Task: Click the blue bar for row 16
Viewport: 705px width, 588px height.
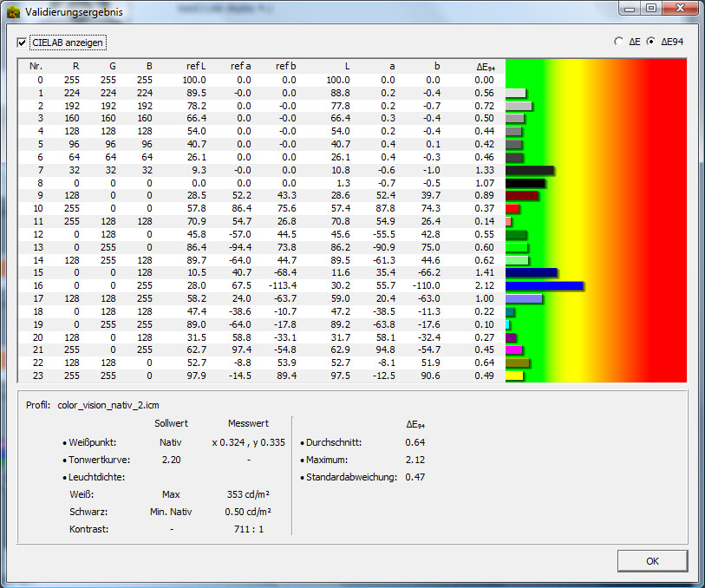Action: click(544, 284)
